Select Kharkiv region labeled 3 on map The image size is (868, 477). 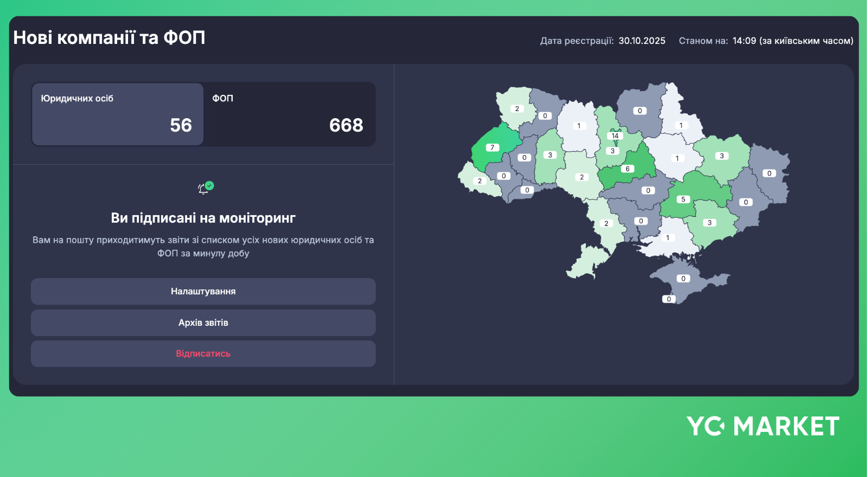click(722, 156)
